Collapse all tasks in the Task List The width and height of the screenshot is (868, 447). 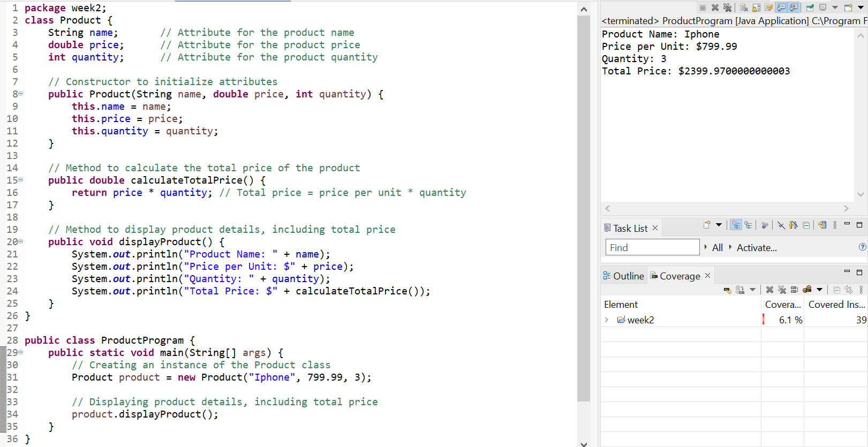coord(806,225)
